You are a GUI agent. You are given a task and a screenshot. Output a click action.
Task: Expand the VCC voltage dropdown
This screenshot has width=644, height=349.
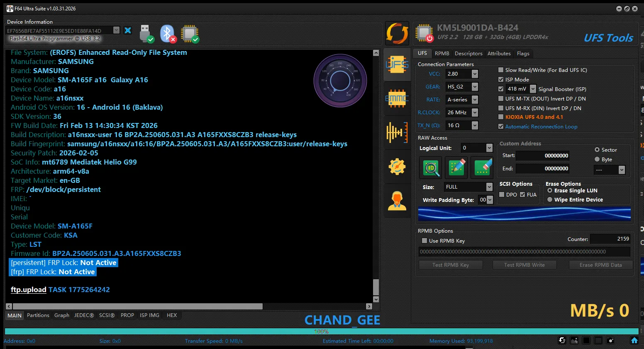tap(475, 74)
